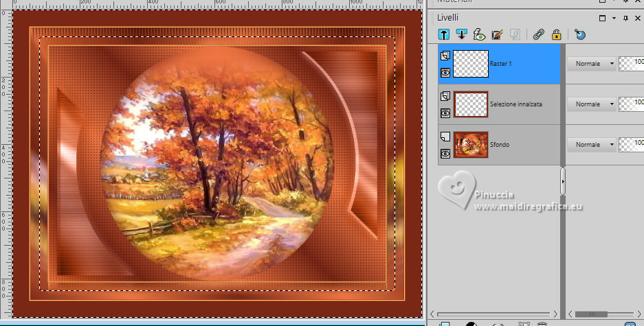
Task: Click the Sfondo layer name
Action: [x=500, y=144]
